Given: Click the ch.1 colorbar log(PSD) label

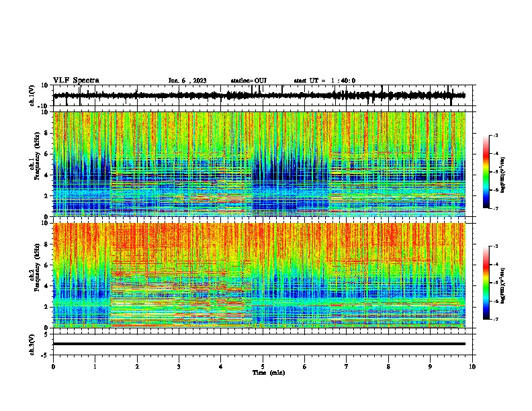Looking at the screenshot, I should pos(503,175).
